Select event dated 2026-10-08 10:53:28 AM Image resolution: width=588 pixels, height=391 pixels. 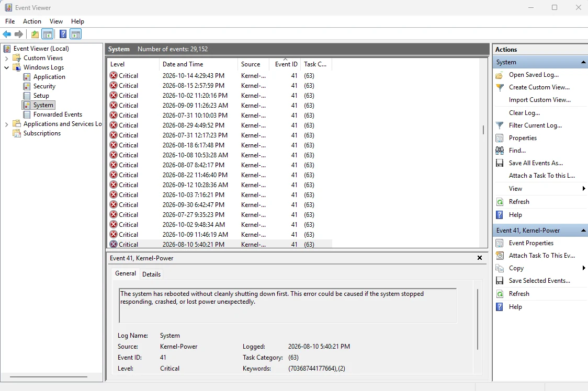click(x=220, y=155)
